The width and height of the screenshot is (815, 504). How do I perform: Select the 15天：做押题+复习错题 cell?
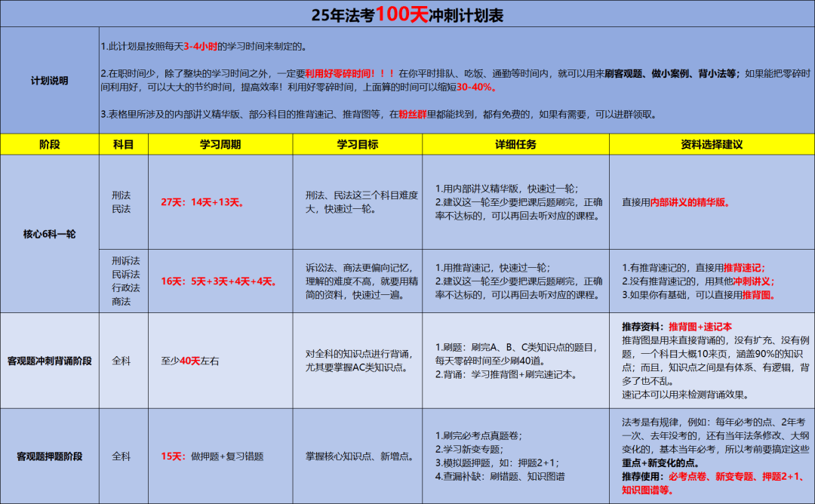point(220,456)
